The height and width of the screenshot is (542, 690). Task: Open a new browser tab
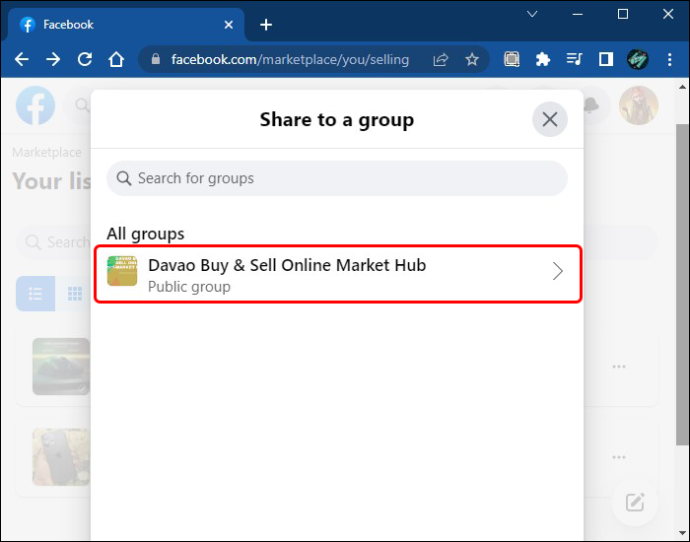[x=266, y=25]
